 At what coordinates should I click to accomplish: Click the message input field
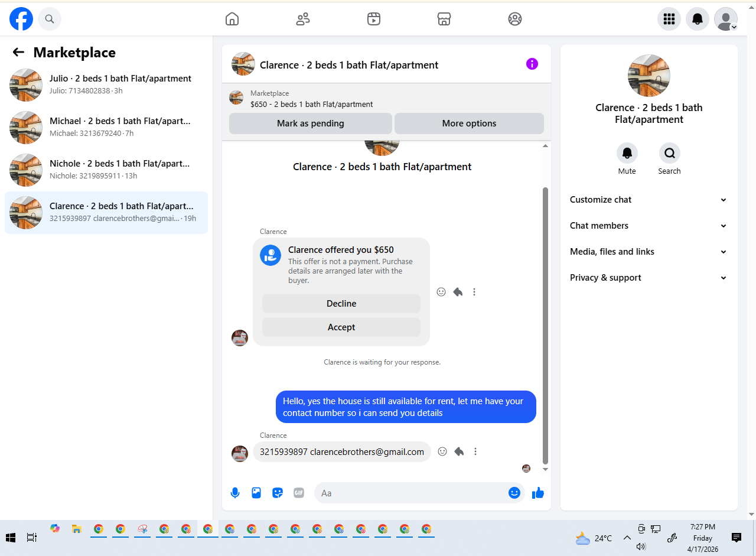(x=410, y=493)
